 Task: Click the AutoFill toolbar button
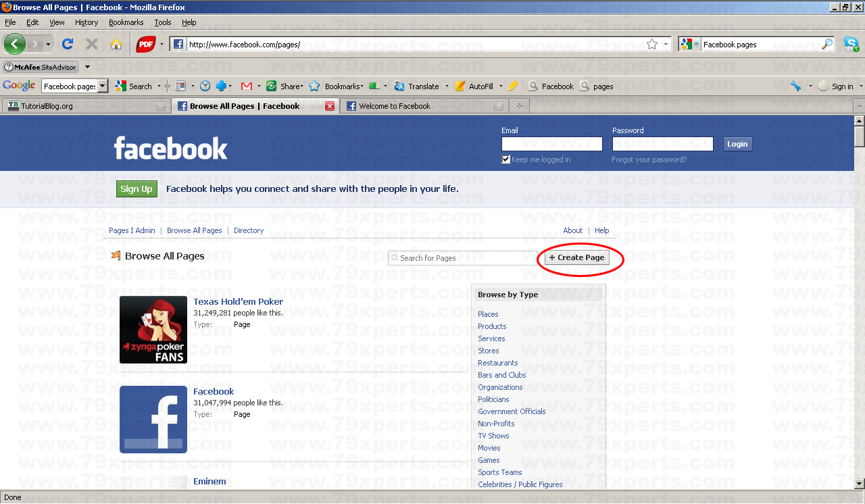[x=474, y=86]
